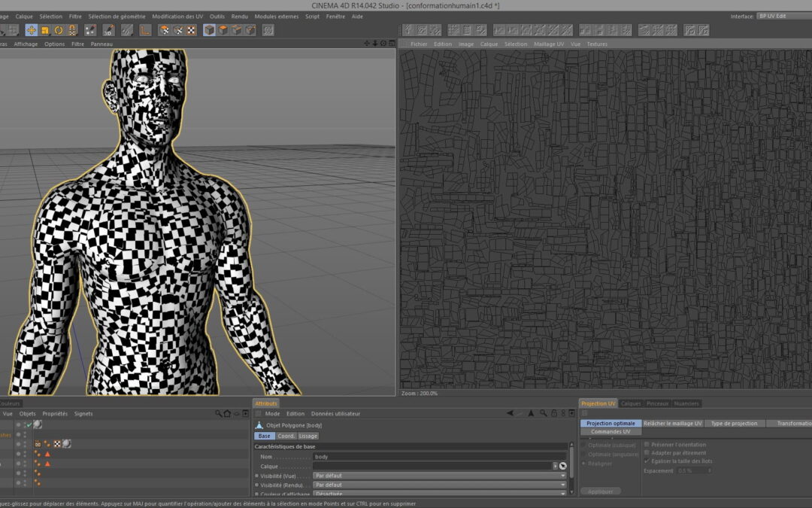The width and height of the screenshot is (812, 508).
Task: Toggle the Adapter par étirement checkbox
Action: (x=647, y=453)
